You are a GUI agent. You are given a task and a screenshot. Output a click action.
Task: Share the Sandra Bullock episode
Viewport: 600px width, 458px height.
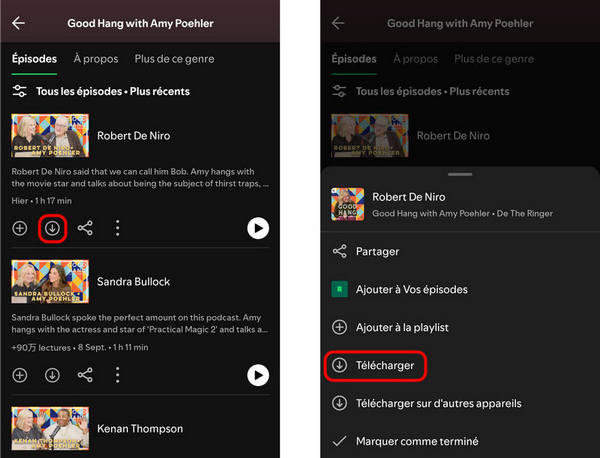[85, 375]
